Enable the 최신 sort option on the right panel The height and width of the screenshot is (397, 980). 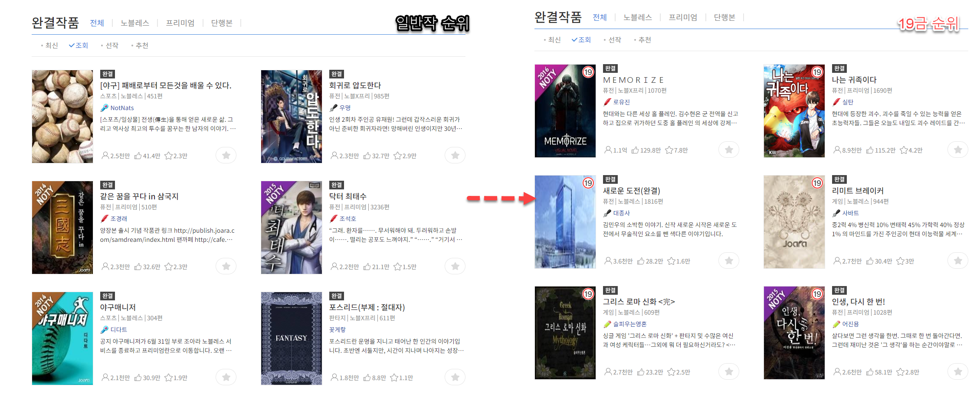(x=554, y=39)
